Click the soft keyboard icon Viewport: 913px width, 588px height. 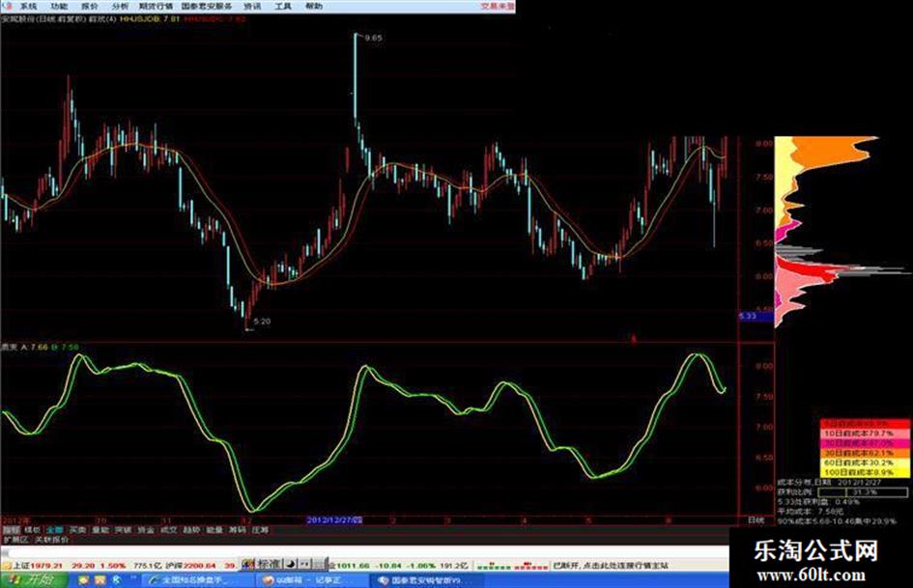(x=320, y=564)
